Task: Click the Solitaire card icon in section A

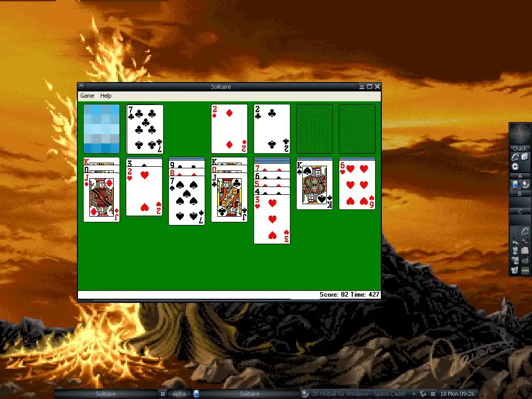Action: pos(515,184)
